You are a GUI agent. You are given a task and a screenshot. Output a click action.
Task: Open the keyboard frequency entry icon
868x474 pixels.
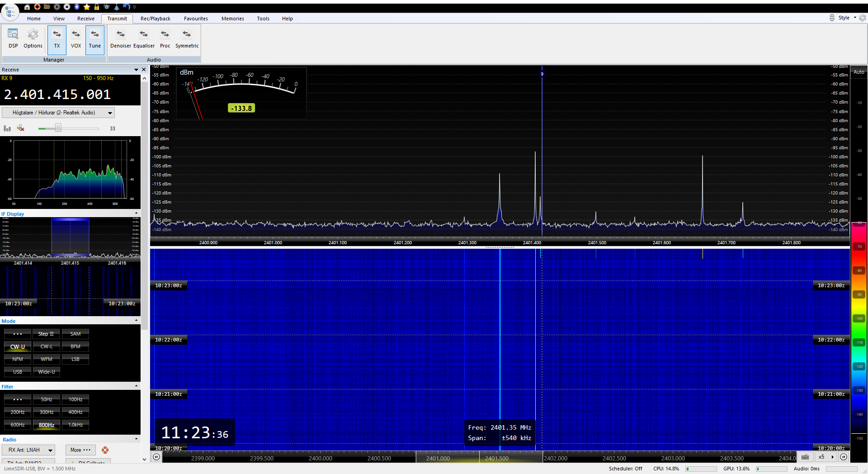[x=805, y=457]
